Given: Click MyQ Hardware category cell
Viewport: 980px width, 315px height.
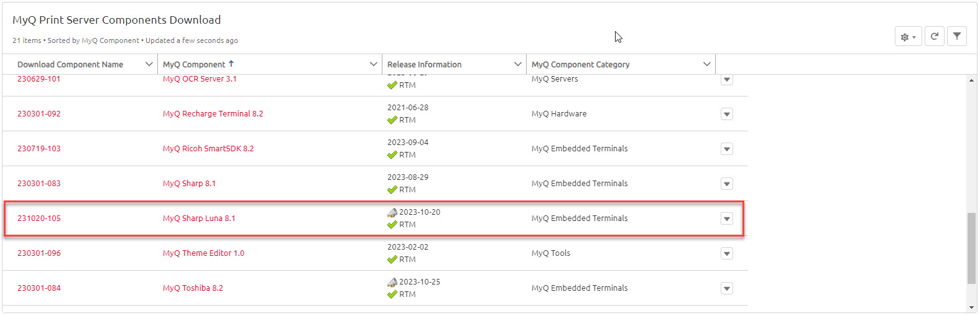Looking at the screenshot, I should coord(559,114).
